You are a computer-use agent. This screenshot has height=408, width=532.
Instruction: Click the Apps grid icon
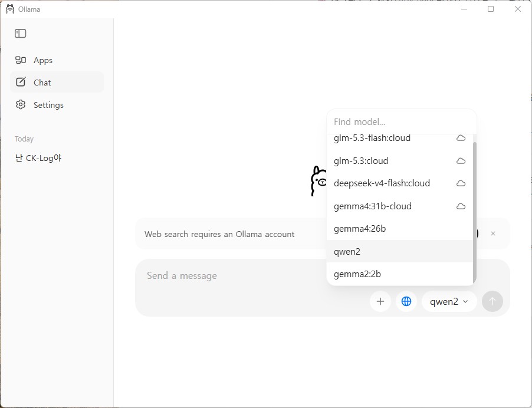pyautogui.click(x=21, y=60)
